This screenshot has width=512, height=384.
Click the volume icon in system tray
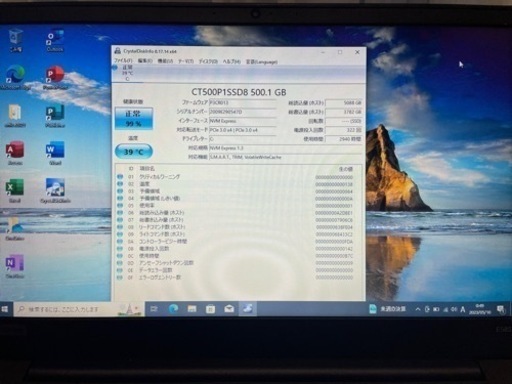pos(454,310)
